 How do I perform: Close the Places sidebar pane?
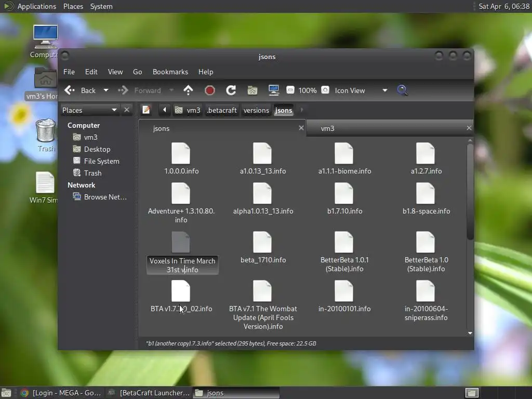pyautogui.click(x=127, y=110)
